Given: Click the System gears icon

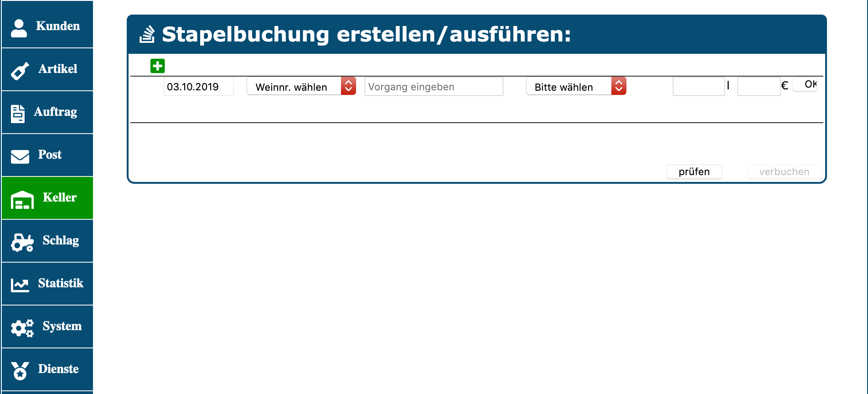Looking at the screenshot, I should (22, 328).
